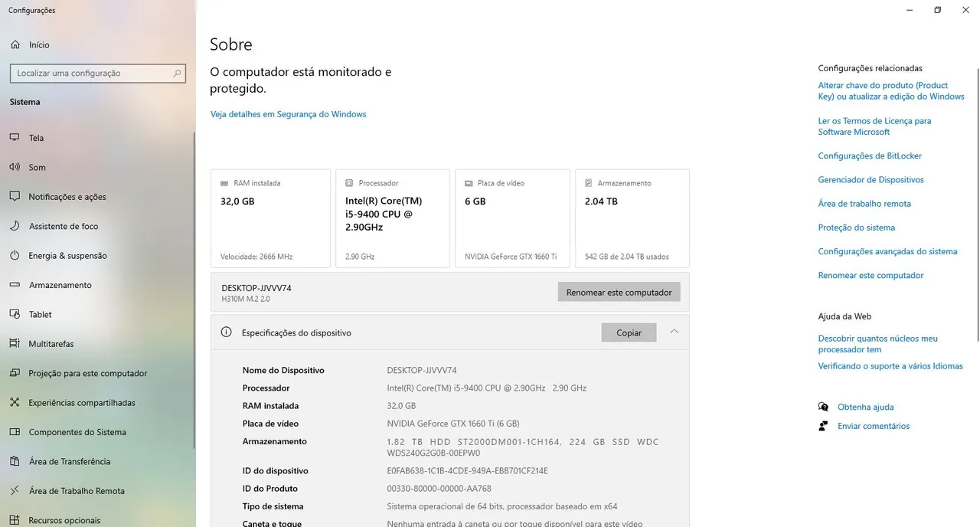
Task: Click the Assistente de foco moon icon
Action: 15,226
